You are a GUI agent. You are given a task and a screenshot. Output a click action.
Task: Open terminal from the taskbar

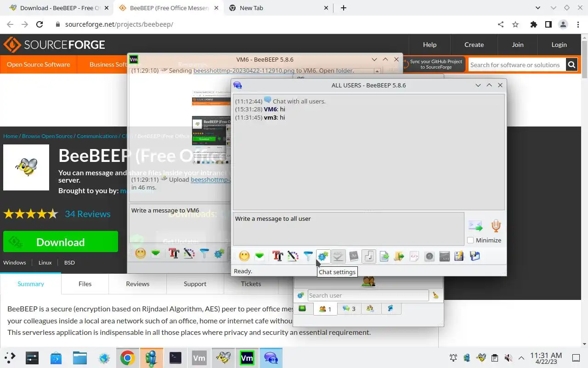175,358
